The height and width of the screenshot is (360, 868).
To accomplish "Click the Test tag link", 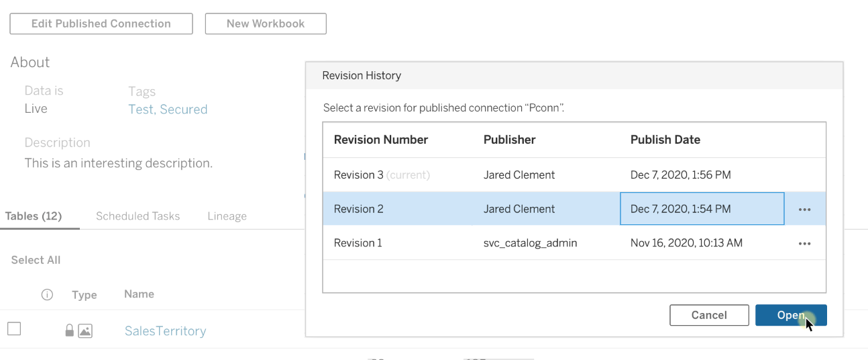I will click(141, 109).
